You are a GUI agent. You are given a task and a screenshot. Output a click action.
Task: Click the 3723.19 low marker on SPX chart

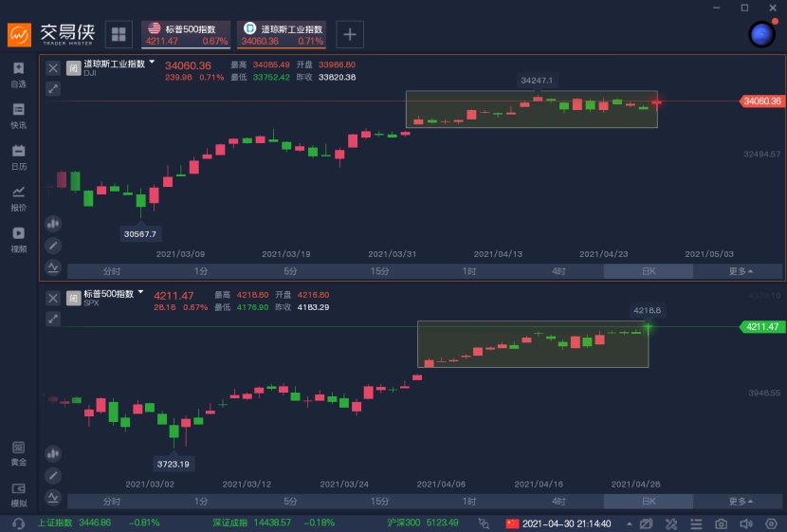(174, 464)
